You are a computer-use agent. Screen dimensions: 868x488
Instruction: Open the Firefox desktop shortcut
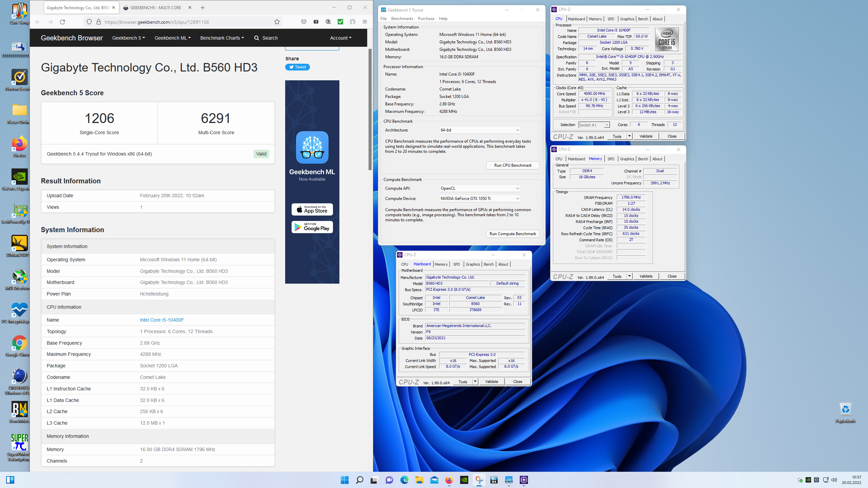[x=19, y=147]
